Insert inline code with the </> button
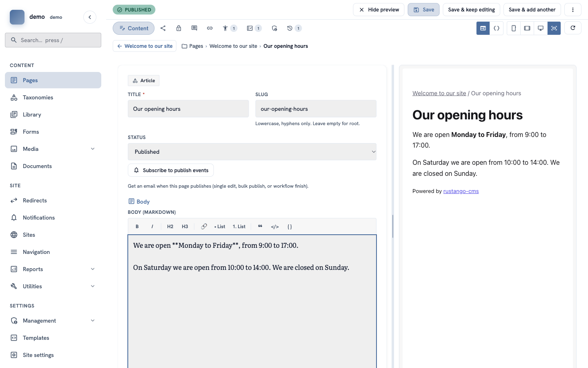 point(275,227)
